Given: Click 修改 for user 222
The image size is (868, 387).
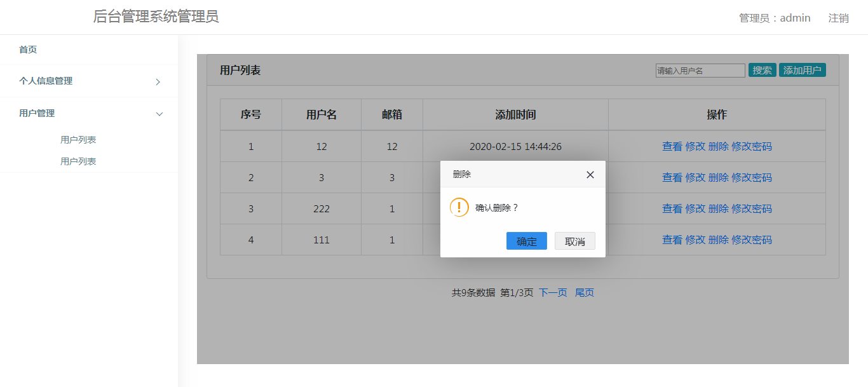Looking at the screenshot, I should 695,208.
